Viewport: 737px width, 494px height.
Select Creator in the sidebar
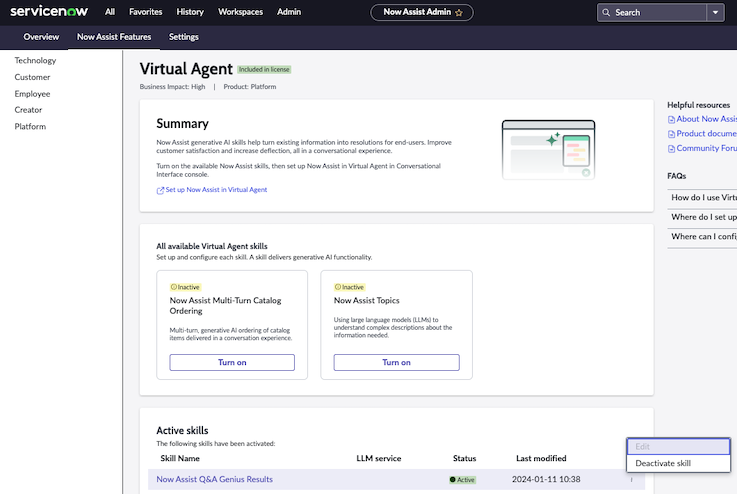tap(28, 110)
